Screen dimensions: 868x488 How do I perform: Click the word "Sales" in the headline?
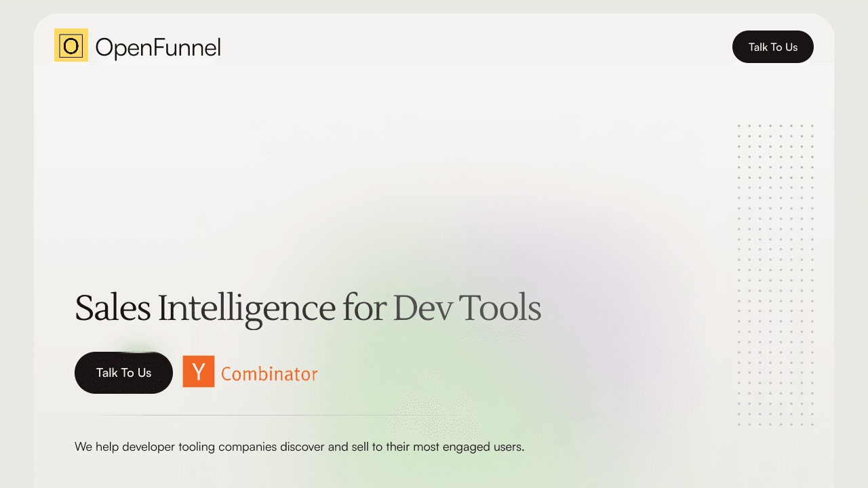[x=113, y=308]
